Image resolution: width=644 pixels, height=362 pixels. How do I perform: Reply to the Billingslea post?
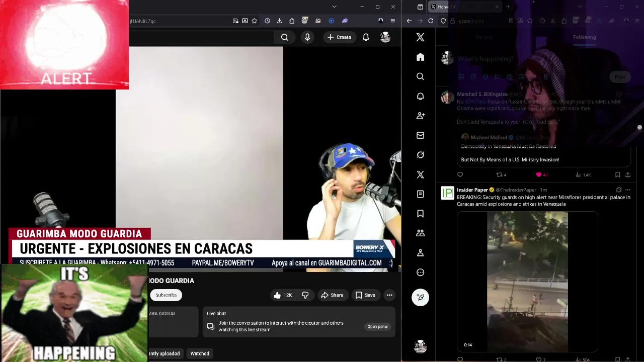coord(460,175)
